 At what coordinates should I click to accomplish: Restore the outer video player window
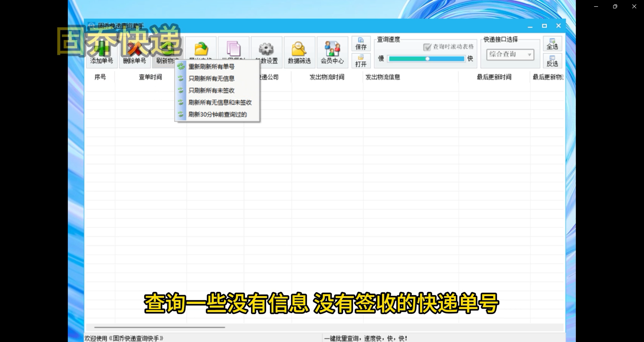[615, 6]
